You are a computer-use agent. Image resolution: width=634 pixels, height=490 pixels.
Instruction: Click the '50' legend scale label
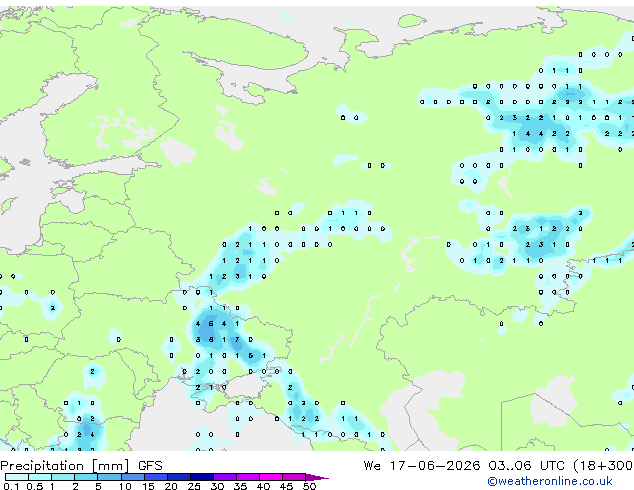[309, 486]
